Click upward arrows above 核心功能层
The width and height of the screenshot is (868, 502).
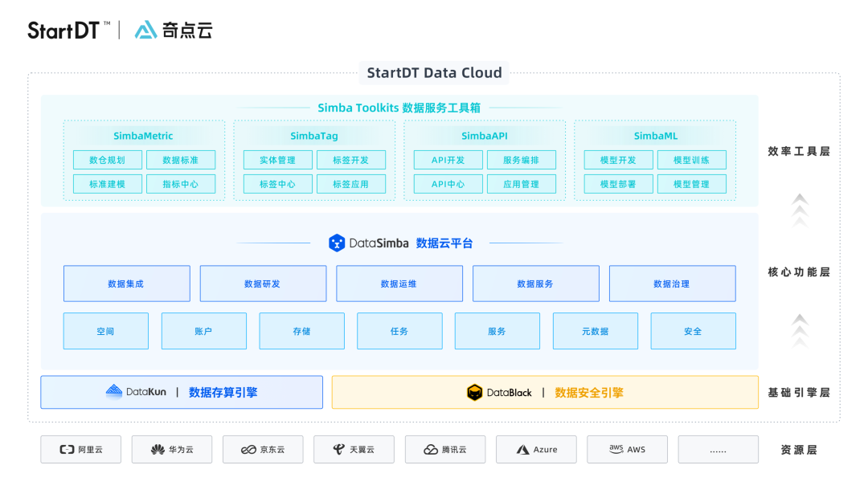(800, 211)
